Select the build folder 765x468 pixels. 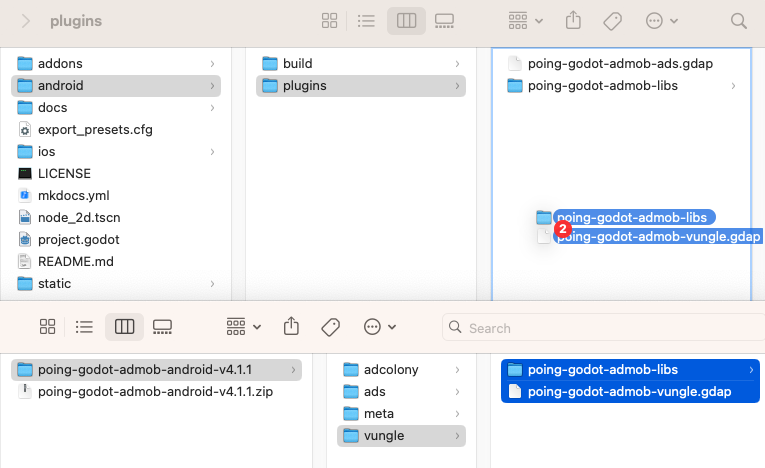361,63
